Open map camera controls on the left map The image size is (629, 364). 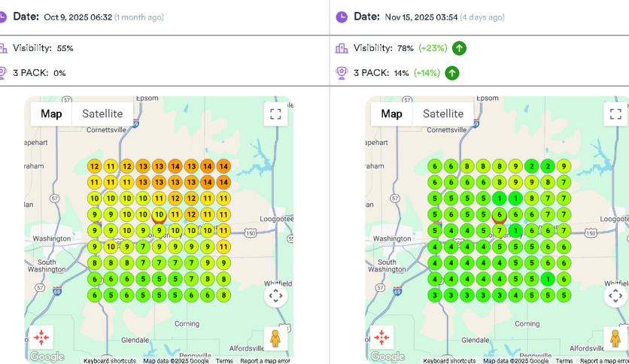click(x=275, y=296)
